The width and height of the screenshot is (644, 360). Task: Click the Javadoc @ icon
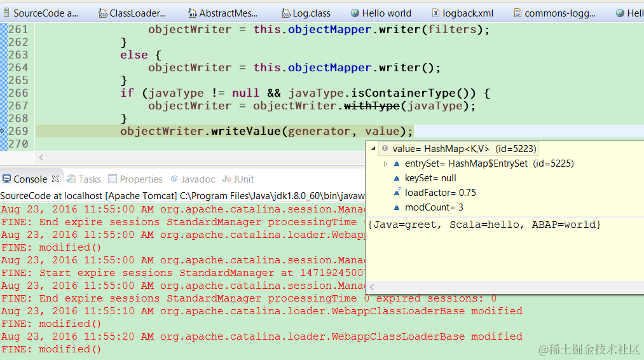[174, 179]
